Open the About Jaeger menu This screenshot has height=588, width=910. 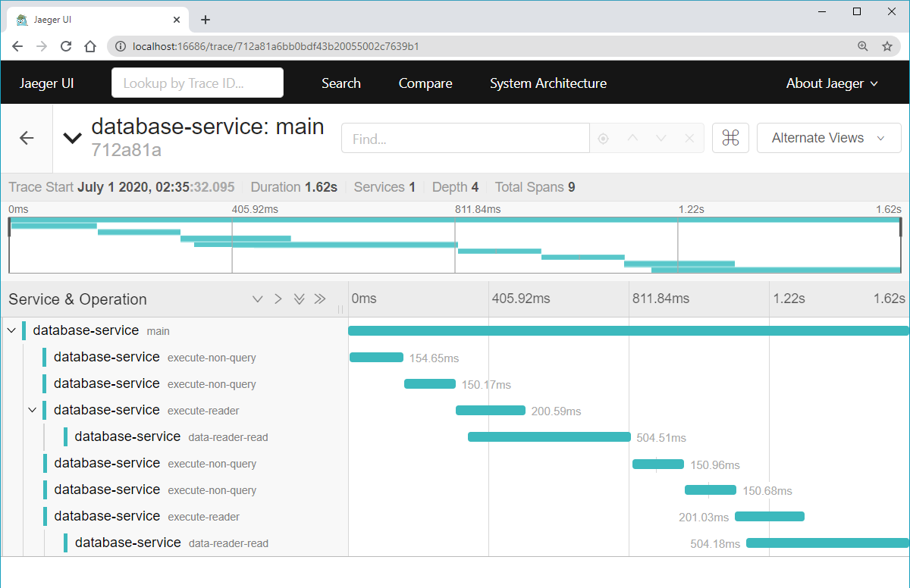[x=832, y=83]
